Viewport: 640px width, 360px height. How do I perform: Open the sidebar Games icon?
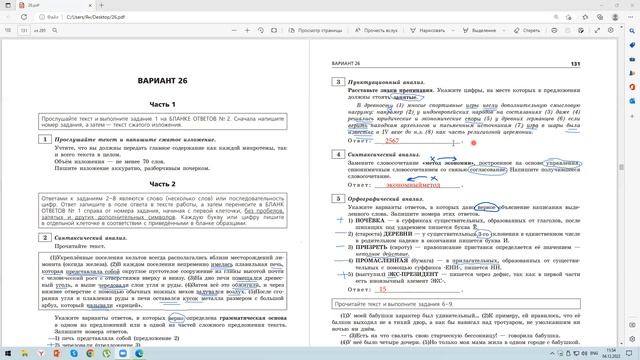tap(632, 73)
